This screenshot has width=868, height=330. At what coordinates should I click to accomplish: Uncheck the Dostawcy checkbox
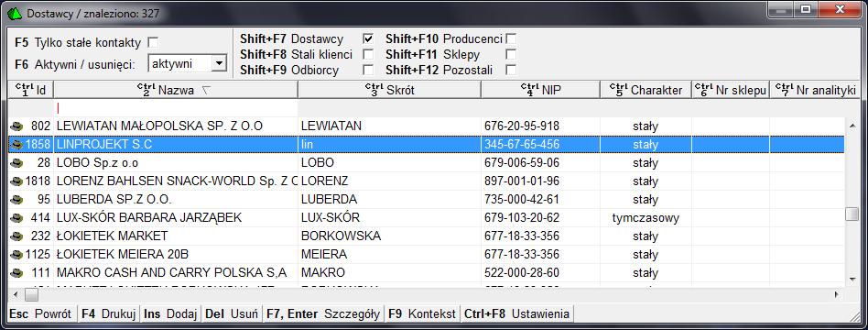367,38
